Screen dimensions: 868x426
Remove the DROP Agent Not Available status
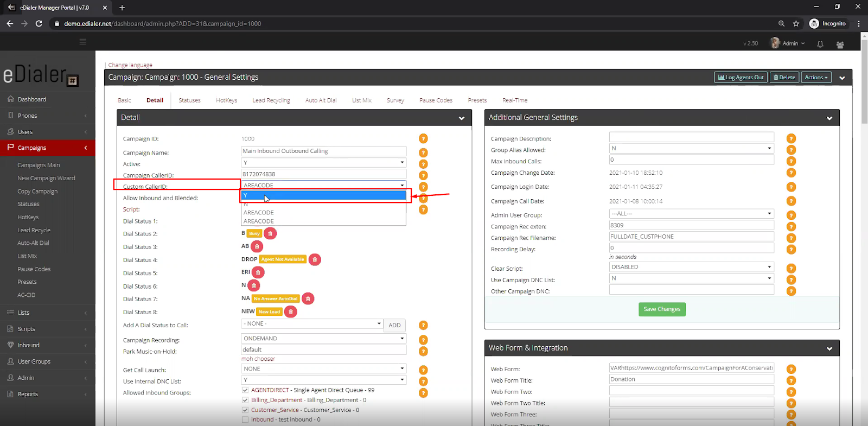click(x=315, y=259)
